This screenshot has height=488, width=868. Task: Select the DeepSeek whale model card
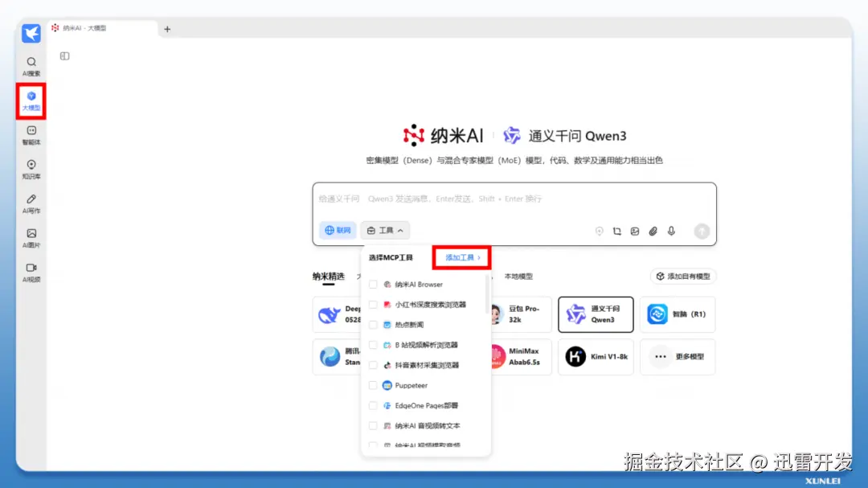pyautogui.click(x=337, y=314)
